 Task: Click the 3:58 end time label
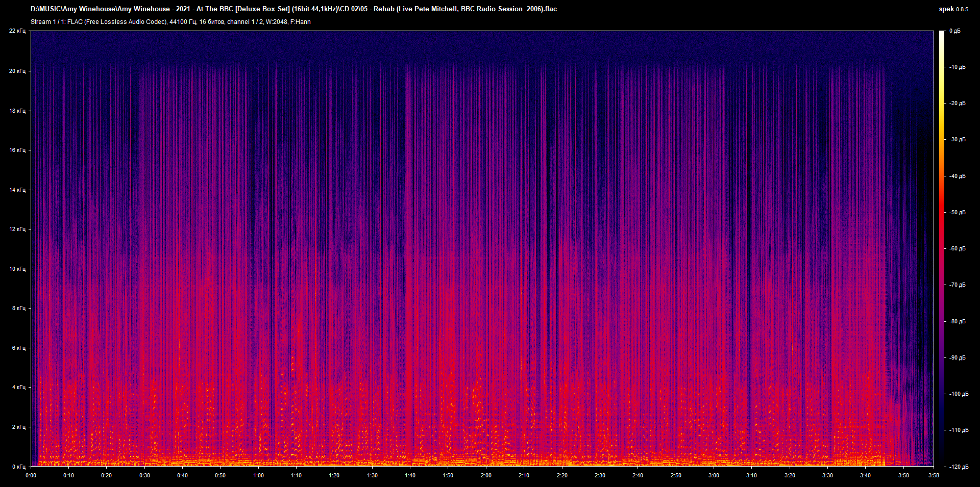pos(934,475)
